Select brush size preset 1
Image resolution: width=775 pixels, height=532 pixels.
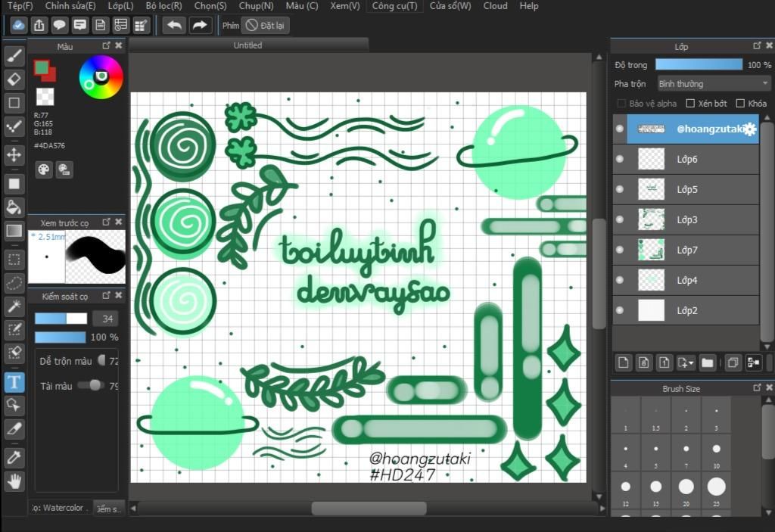[x=626, y=415]
